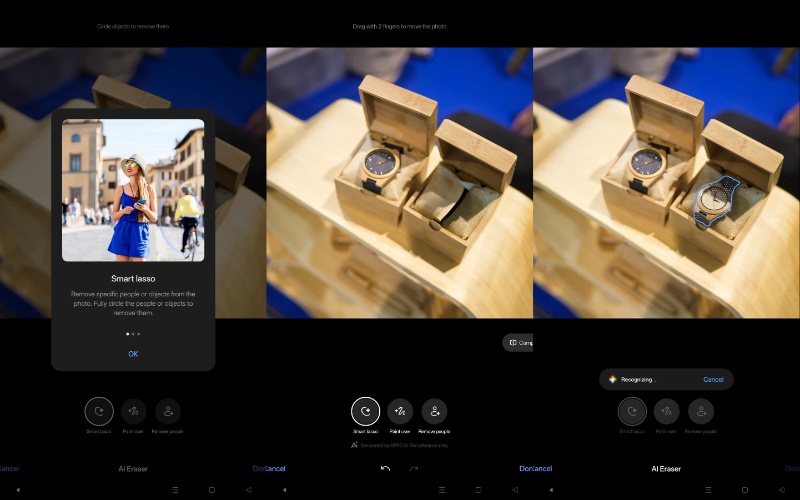Viewport: 800px width, 500px height.
Task: Choose Remove people tool in middle panel
Action: pos(434,411)
